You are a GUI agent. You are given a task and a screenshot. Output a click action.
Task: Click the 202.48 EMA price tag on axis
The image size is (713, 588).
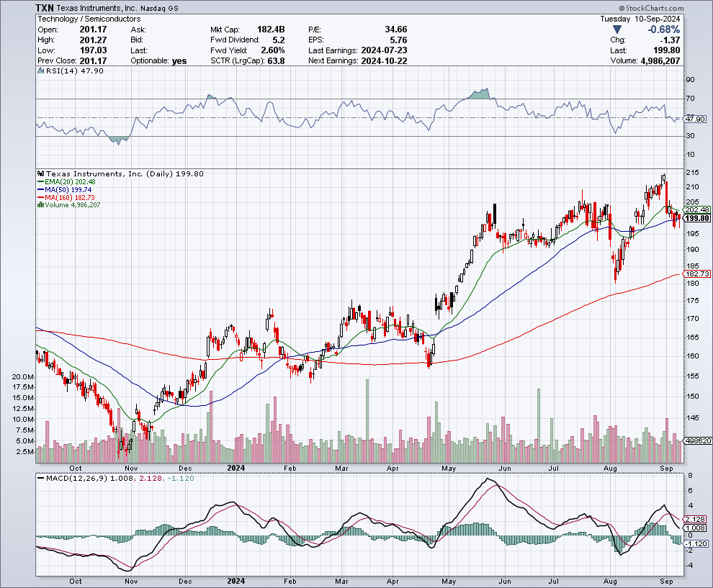pyautogui.click(x=696, y=209)
